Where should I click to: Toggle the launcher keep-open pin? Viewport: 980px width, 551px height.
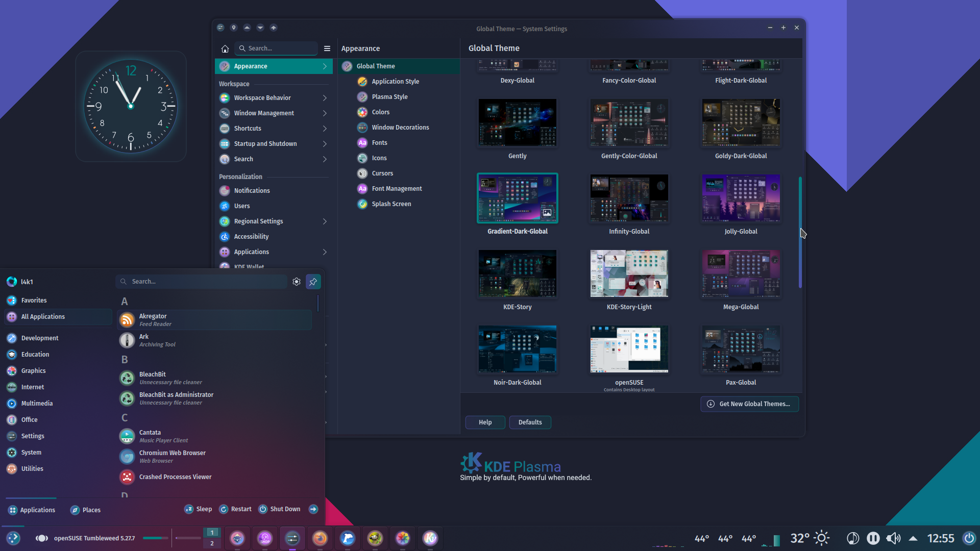(x=313, y=282)
